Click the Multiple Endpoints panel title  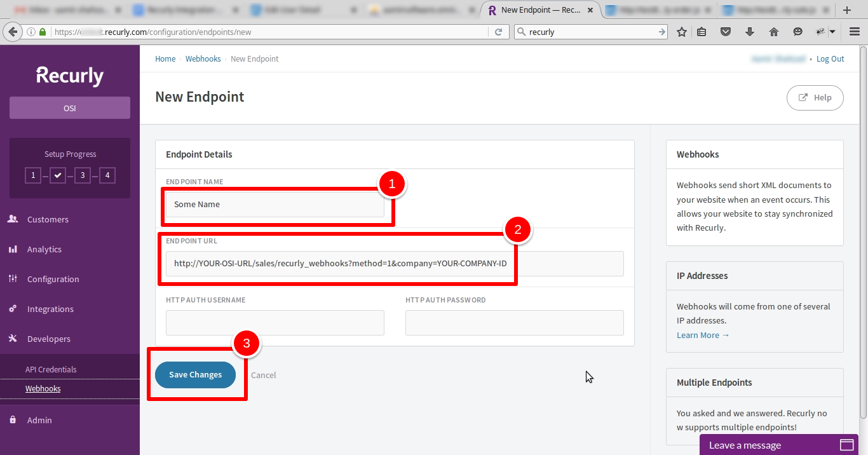coord(714,383)
